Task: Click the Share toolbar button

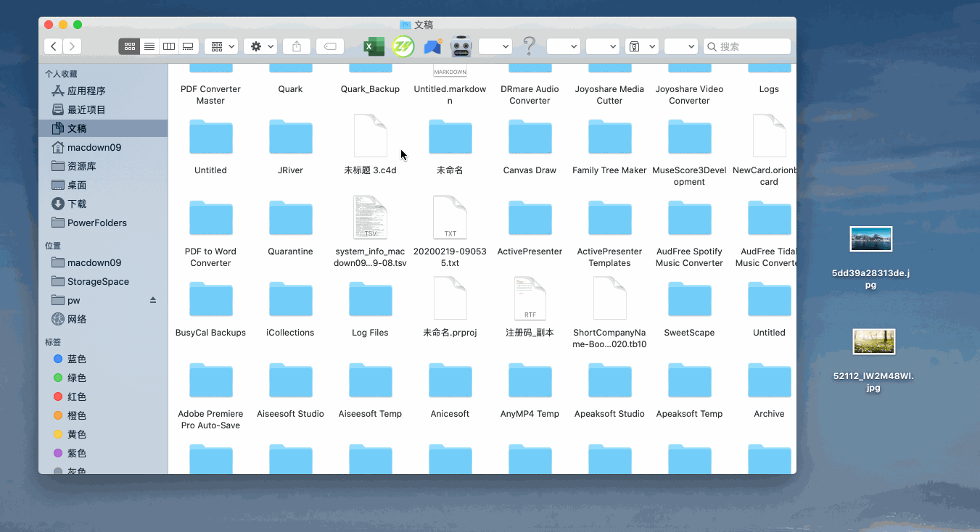Action: (x=296, y=46)
